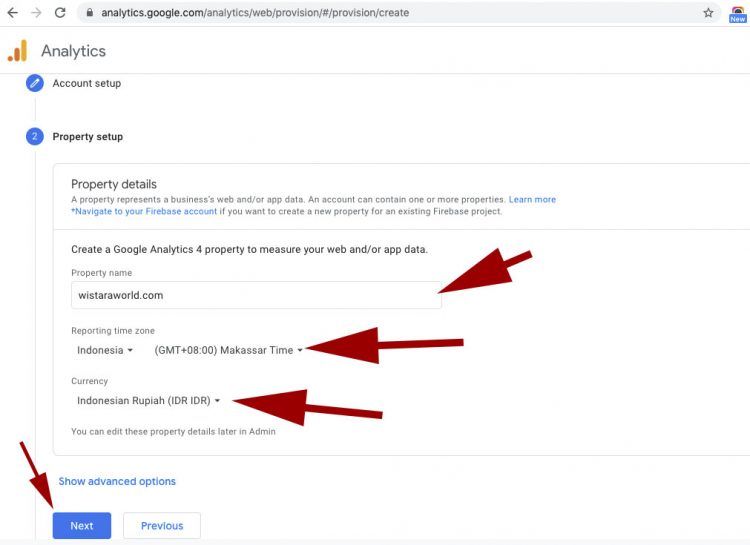This screenshot has height=545, width=750.
Task: Click the browser forward arrow
Action: pyautogui.click(x=36, y=12)
